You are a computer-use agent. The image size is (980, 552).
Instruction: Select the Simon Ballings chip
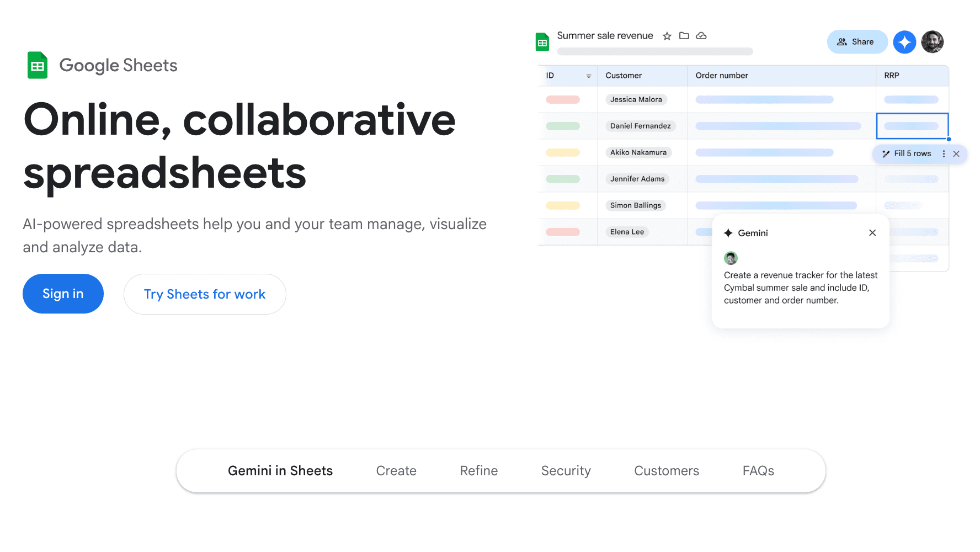tap(636, 205)
